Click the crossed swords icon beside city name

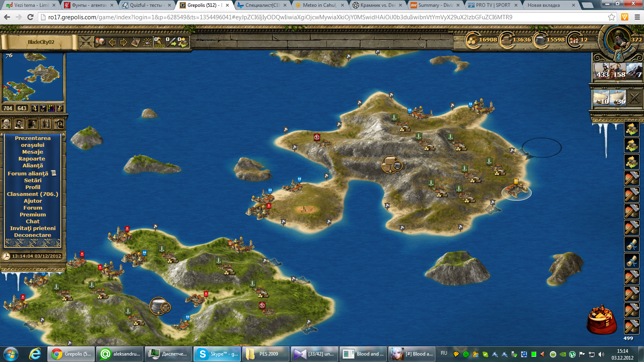point(86,42)
